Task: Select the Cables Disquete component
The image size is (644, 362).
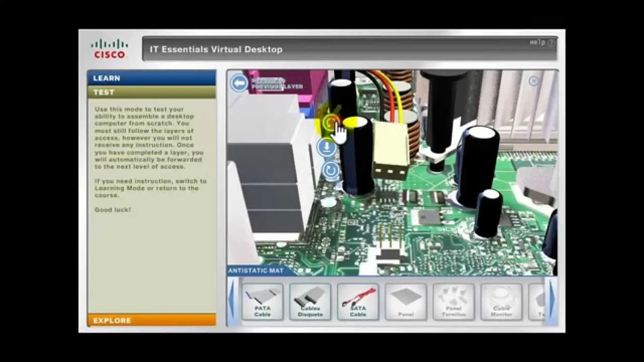Action: click(x=310, y=302)
